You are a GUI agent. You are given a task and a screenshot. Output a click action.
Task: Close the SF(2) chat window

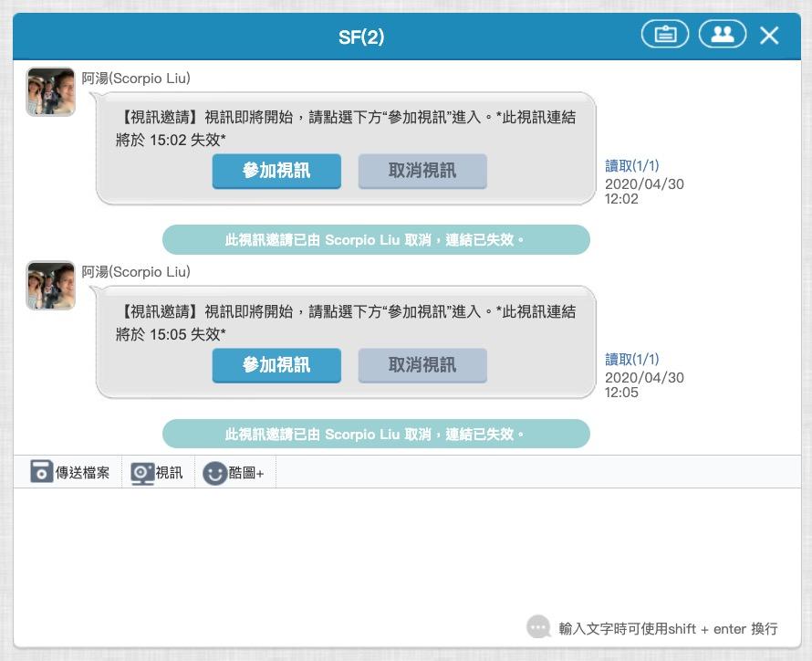[769, 36]
